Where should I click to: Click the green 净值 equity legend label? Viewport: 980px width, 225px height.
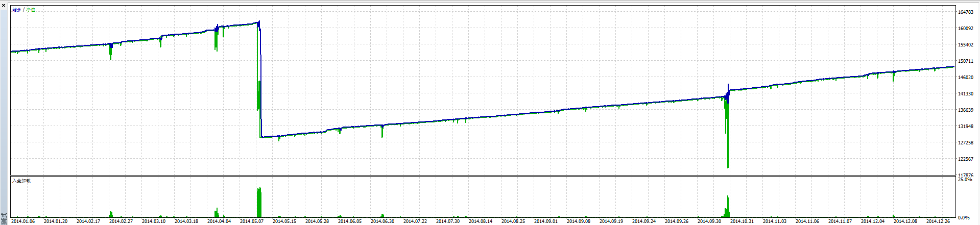tap(31, 10)
